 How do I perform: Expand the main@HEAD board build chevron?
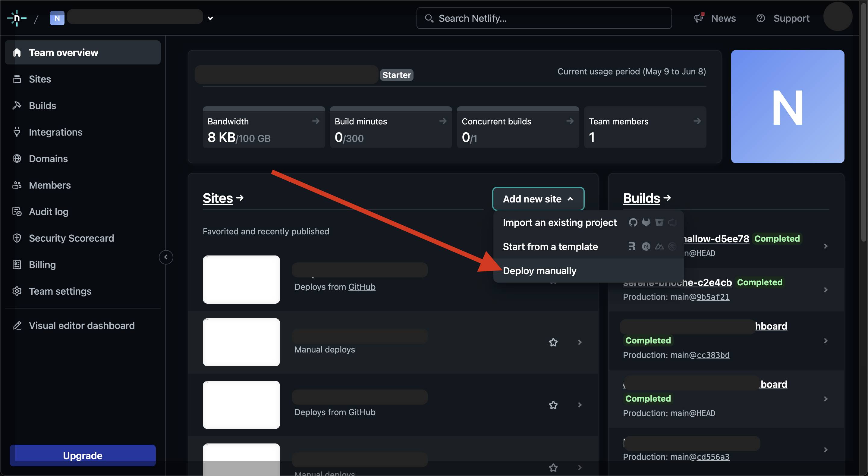click(826, 399)
